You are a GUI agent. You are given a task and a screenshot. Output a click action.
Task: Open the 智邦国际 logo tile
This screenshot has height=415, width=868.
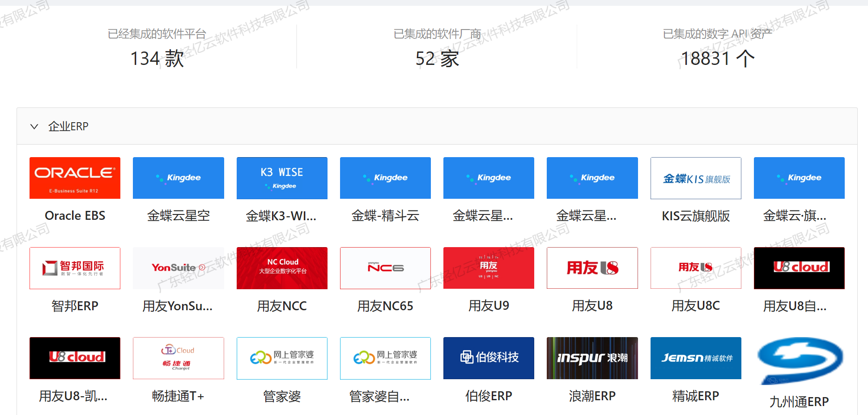pos(75,268)
